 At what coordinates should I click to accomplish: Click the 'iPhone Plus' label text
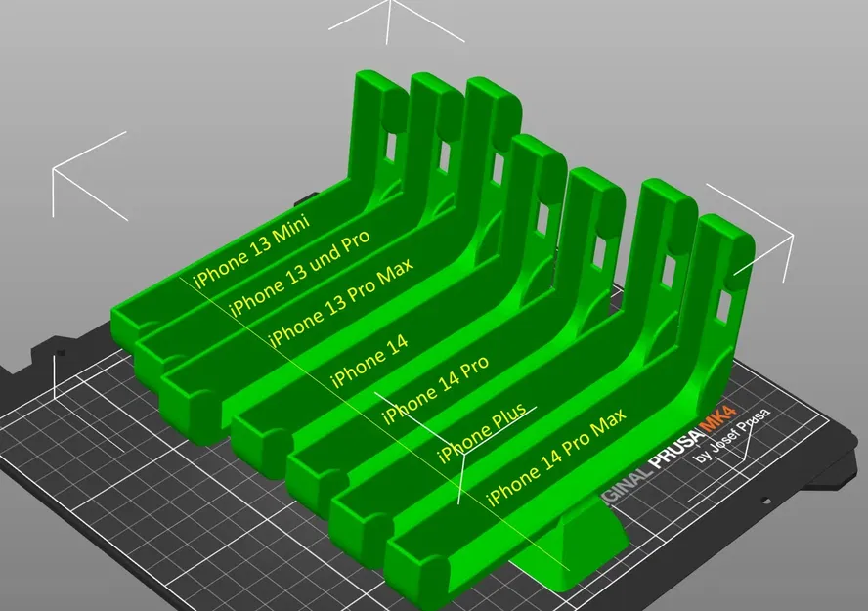pos(481,433)
